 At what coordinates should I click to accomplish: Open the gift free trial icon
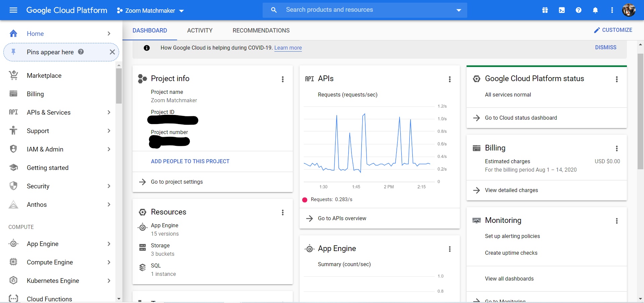(545, 10)
